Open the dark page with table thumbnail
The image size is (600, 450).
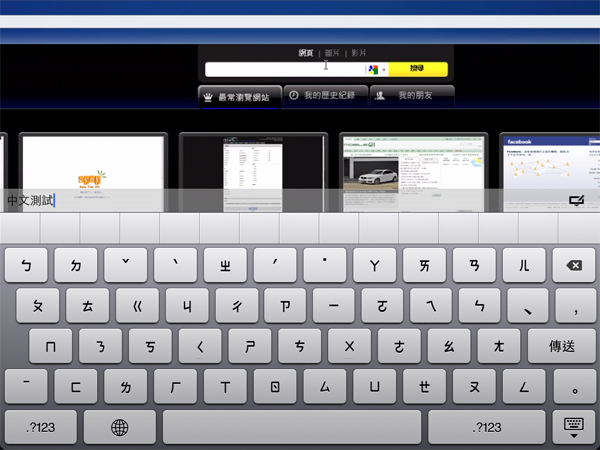(x=253, y=172)
